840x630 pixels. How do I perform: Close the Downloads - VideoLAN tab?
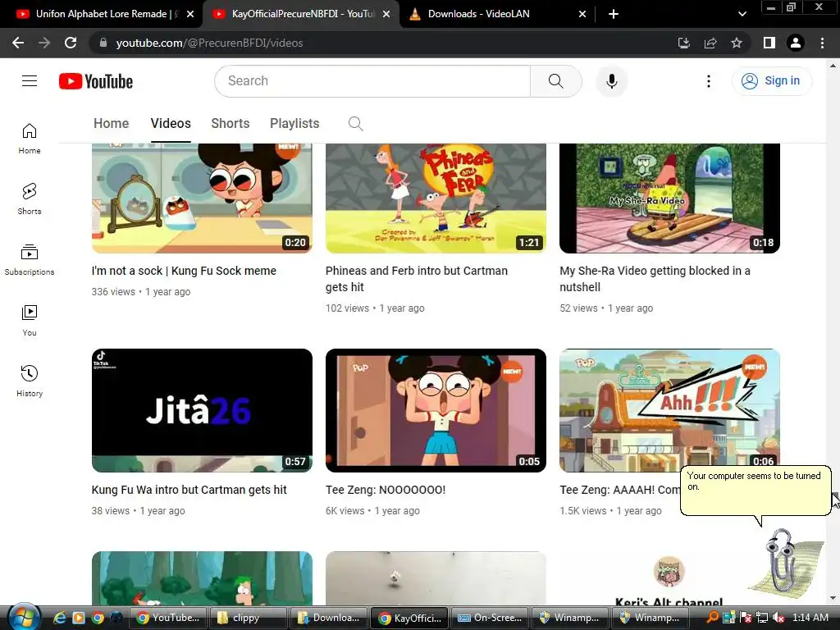pos(582,14)
